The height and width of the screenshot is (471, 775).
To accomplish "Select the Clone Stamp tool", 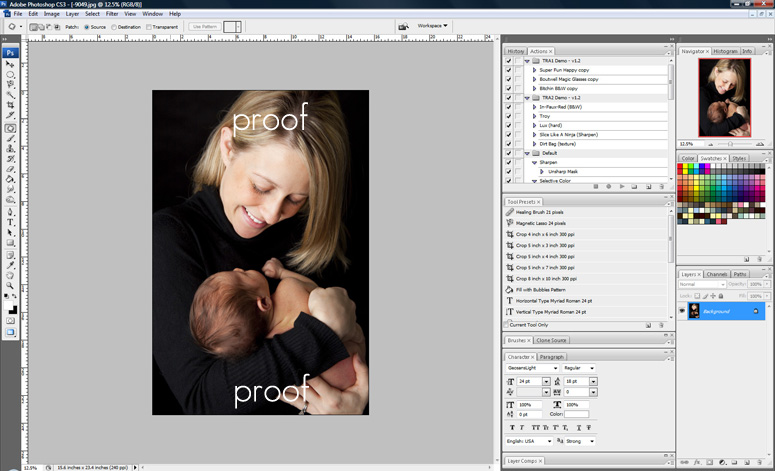I will (10, 148).
